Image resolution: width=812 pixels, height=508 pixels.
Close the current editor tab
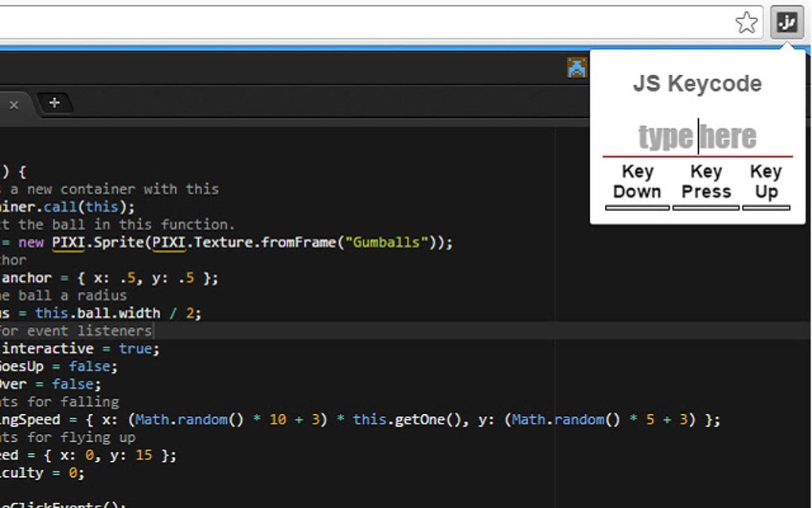pos(14,105)
